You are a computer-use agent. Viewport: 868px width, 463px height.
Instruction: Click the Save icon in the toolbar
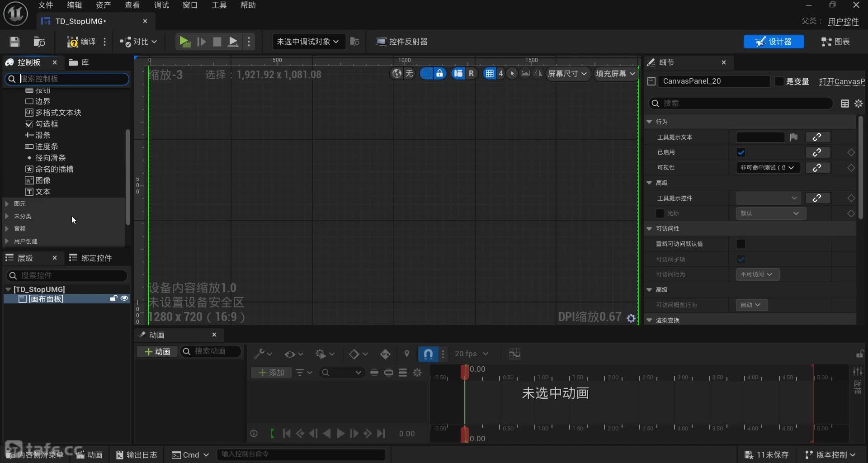tap(14, 42)
